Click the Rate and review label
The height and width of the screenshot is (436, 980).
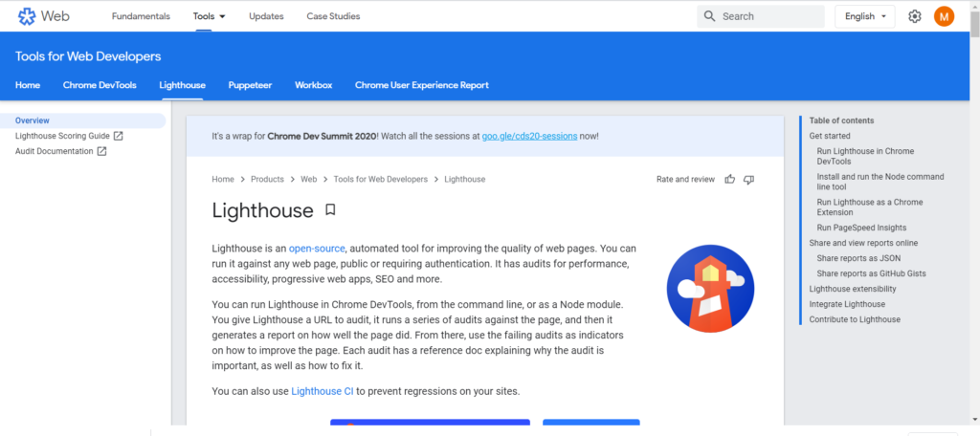click(x=685, y=179)
